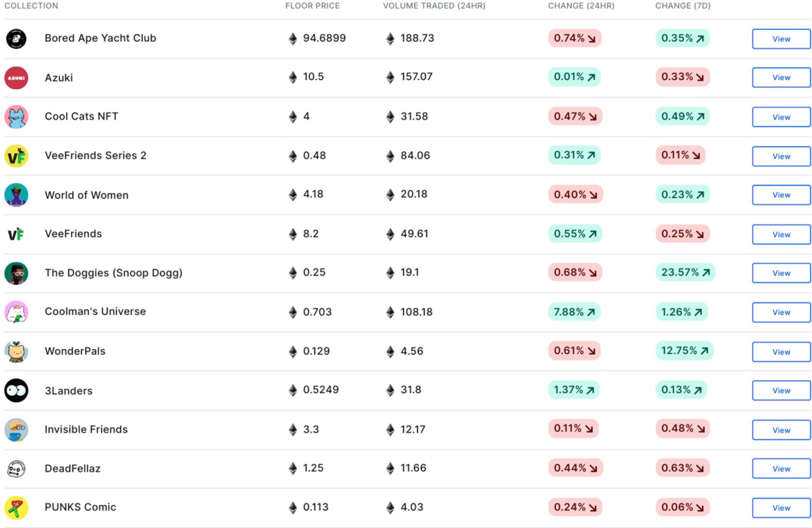Open the Invisible Friends avatar icon
Viewport: 812px width, 528px height.
tap(16, 430)
